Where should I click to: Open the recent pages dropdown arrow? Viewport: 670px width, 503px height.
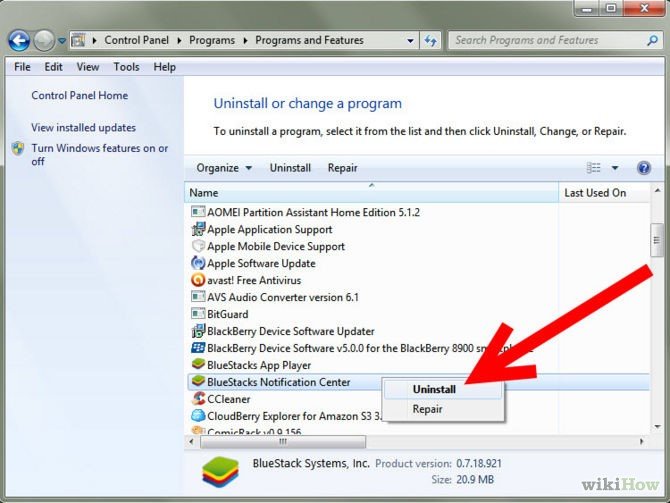[62, 41]
